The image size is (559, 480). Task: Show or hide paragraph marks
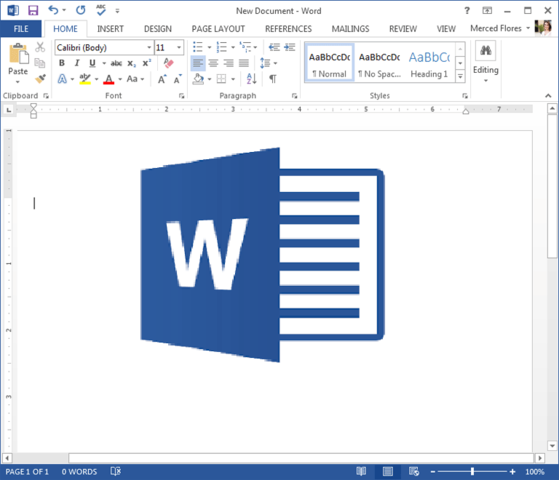pos(273,79)
